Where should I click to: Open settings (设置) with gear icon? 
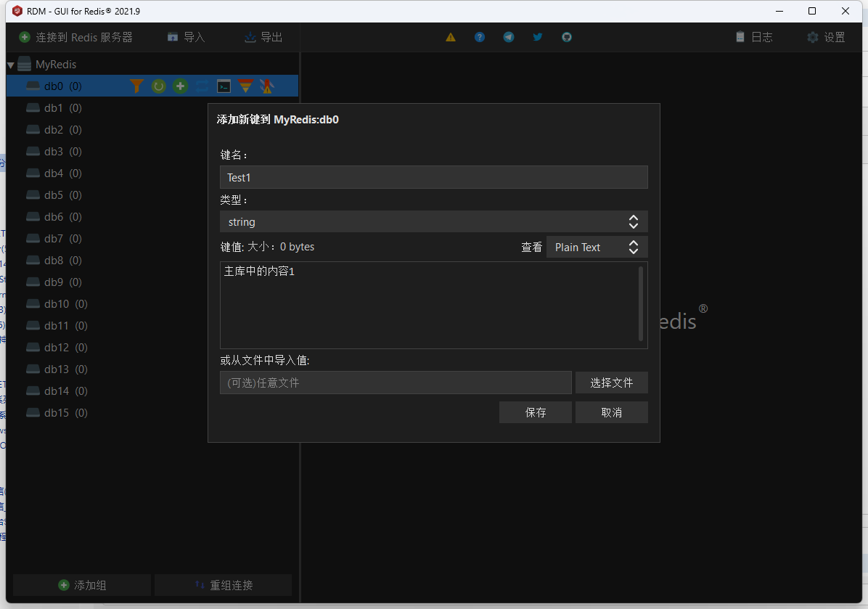[x=826, y=37]
